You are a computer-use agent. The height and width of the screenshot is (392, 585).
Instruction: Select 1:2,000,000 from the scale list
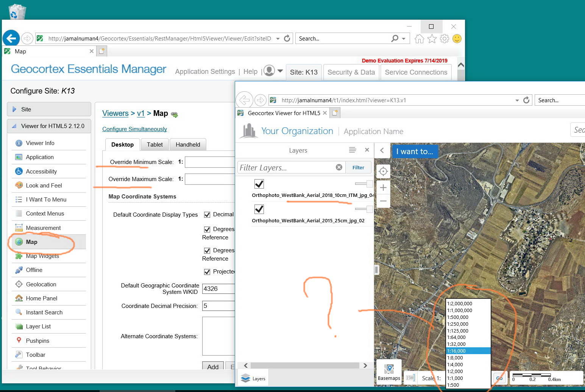click(x=468, y=303)
